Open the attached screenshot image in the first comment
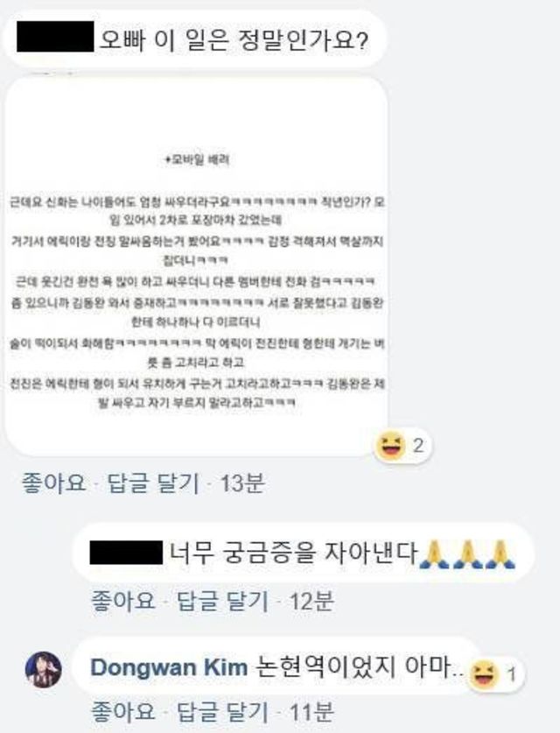The height and width of the screenshot is (733, 560). (196, 266)
